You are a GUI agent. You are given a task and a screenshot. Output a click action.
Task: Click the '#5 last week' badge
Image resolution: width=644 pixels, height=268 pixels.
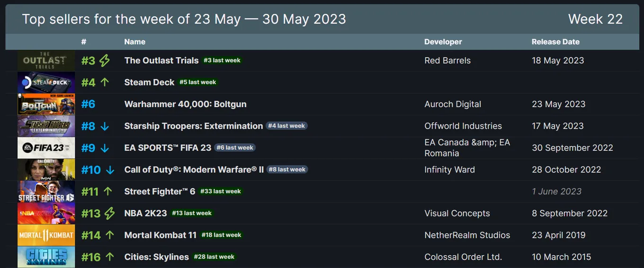pos(198,82)
